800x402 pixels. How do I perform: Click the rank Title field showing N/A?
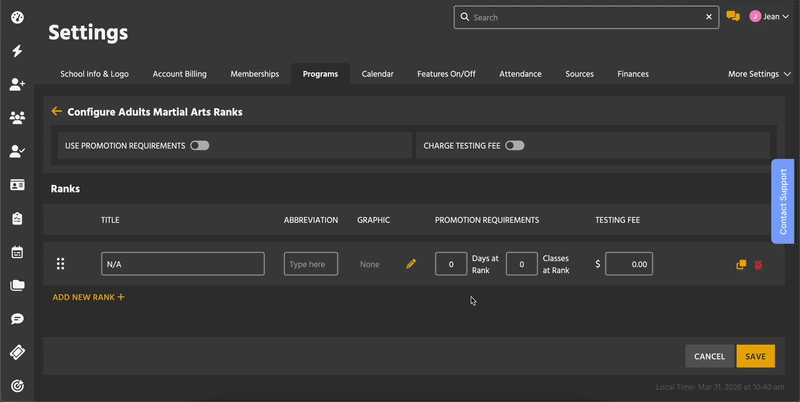point(183,264)
